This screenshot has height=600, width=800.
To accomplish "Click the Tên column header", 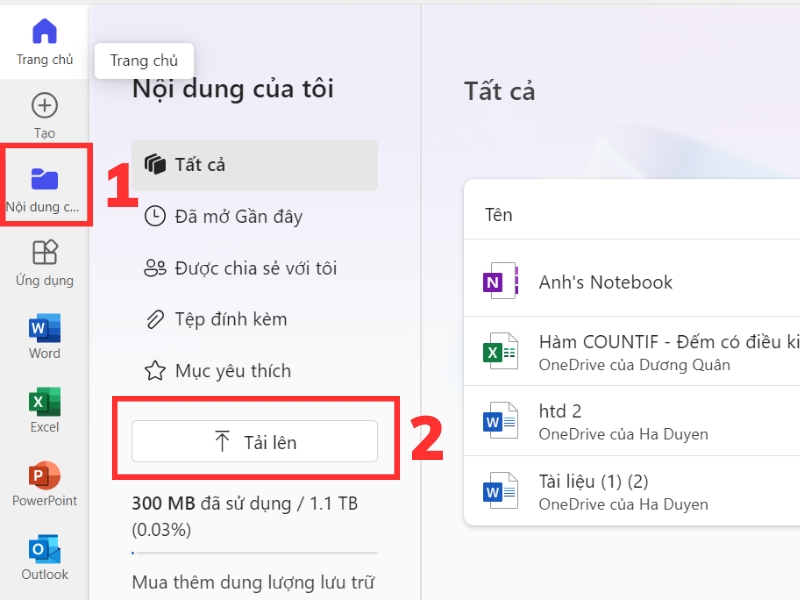I will coord(498,215).
